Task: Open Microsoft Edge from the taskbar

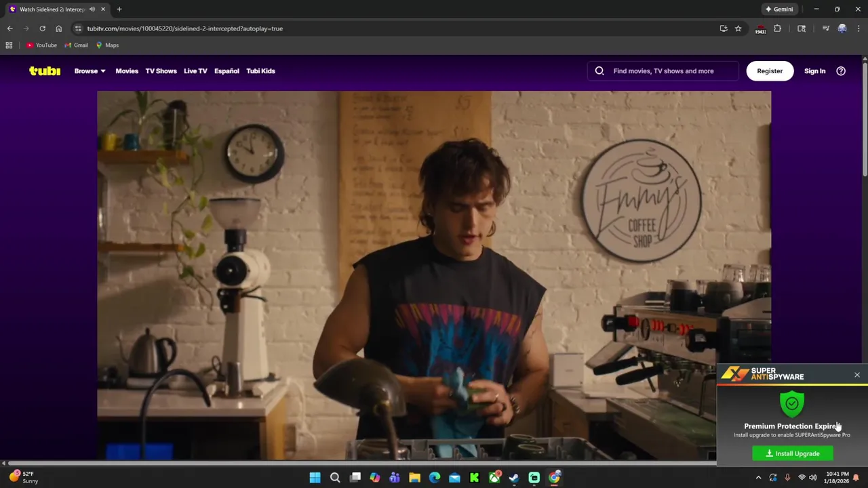Action: click(435, 478)
